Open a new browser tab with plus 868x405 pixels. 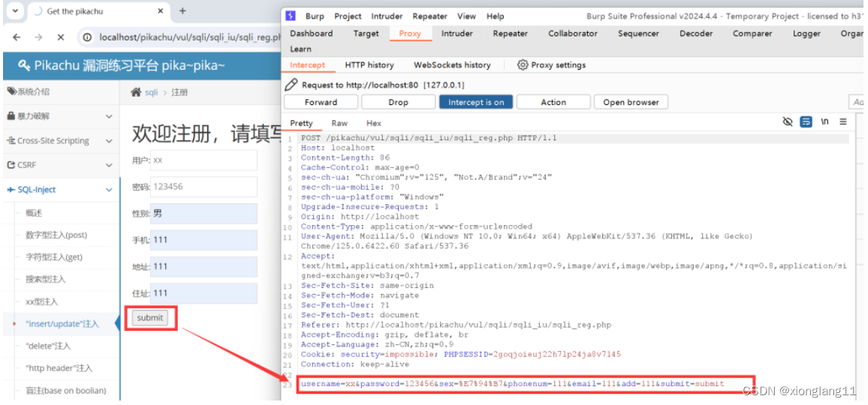(182, 10)
